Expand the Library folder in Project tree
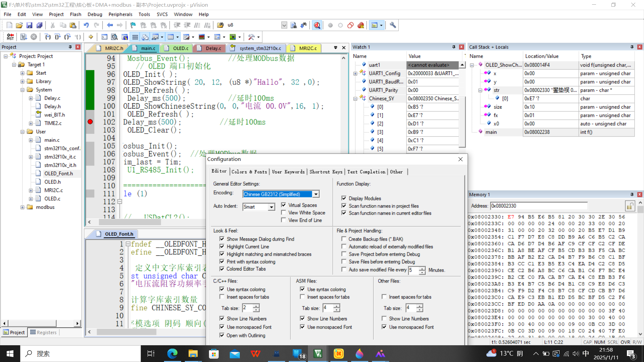The image size is (644, 362). (x=22, y=81)
